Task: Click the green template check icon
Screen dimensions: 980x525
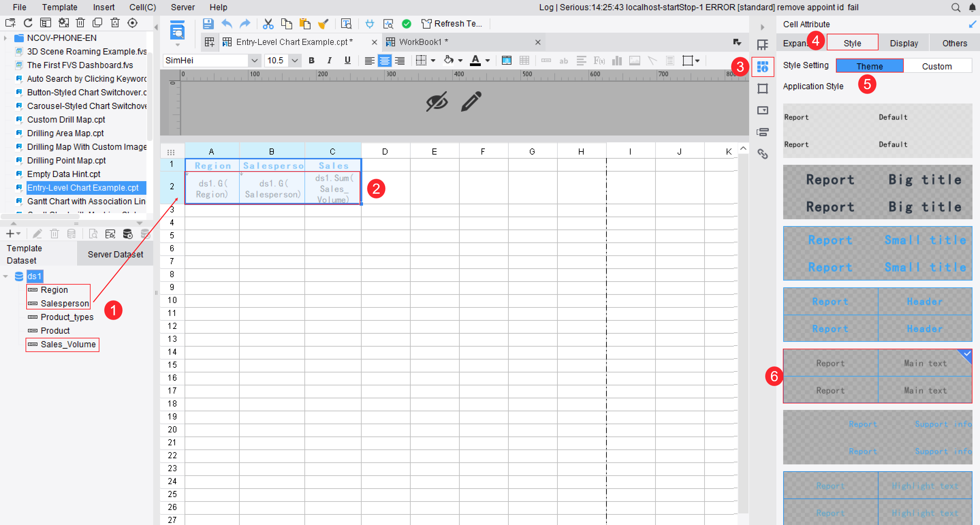Action: pos(406,24)
